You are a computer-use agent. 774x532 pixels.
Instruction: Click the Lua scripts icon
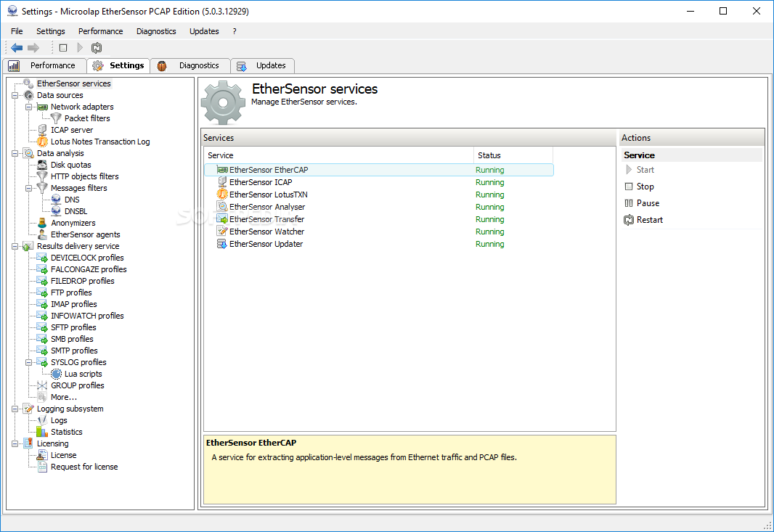57,374
